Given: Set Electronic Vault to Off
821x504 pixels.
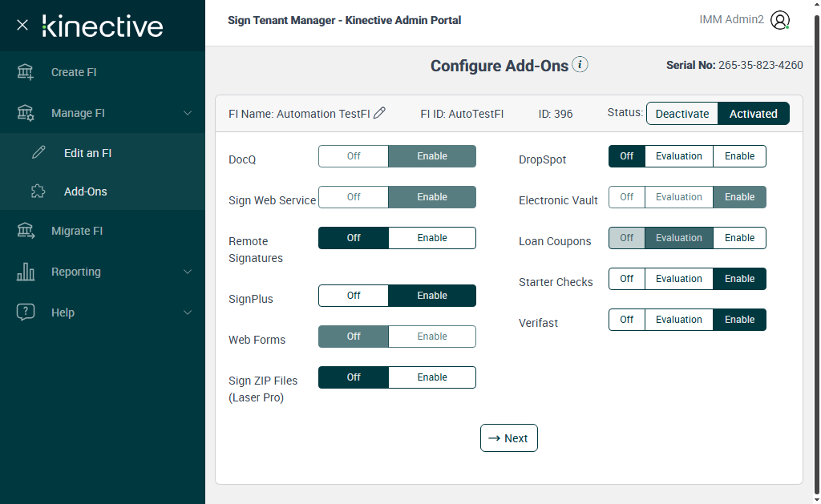Looking at the screenshot, I should coord(627,197).
